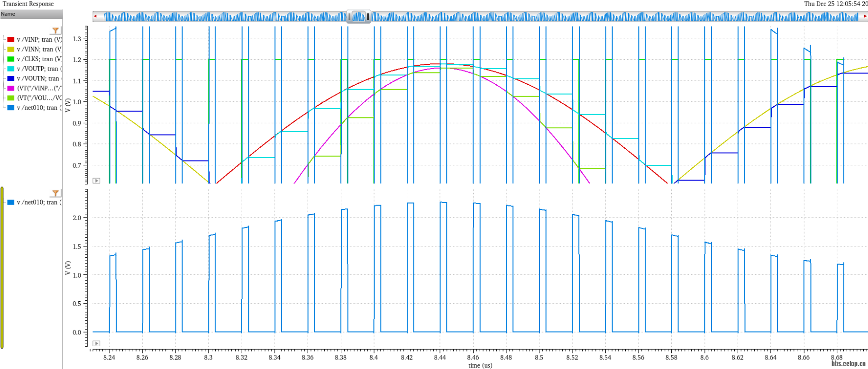Click the center of the overview zoom slider
Image resolution: width=868 pixels, height=369 pixels.
359,17
